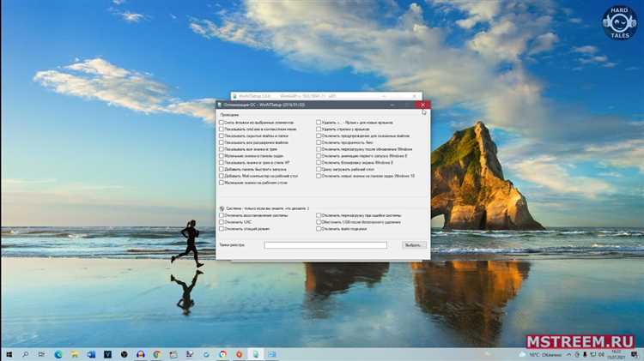
Task: Enable 'Отключить UAC' checkbox
Action: click(x=222, y=222)
